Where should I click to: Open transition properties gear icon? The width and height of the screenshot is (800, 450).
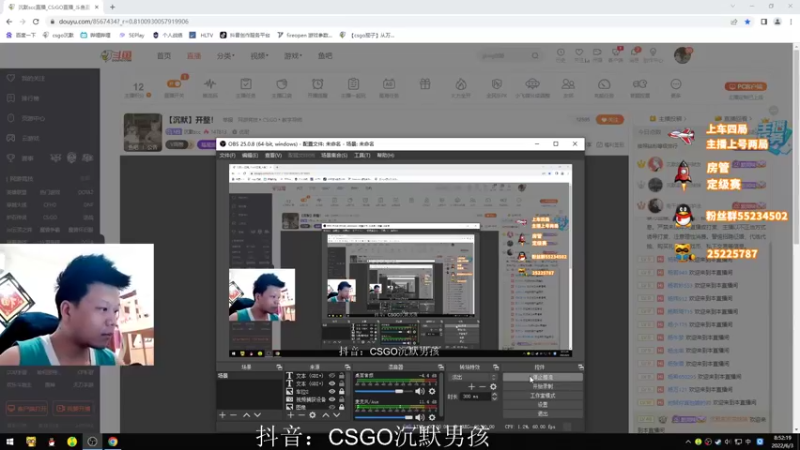(x=493, y=387)
